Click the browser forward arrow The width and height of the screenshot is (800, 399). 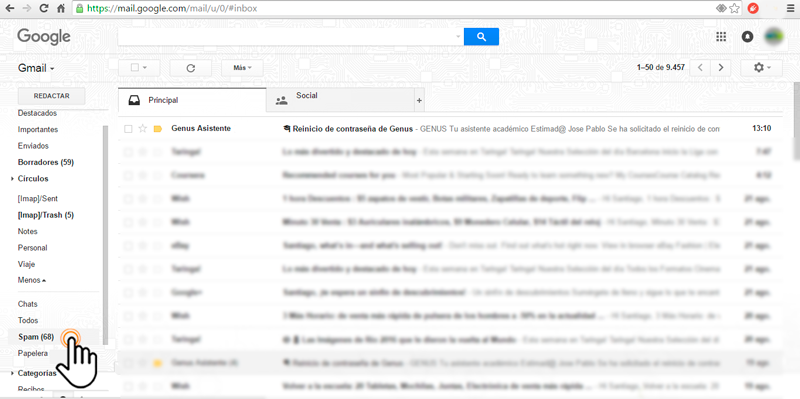tap(27, 8)
